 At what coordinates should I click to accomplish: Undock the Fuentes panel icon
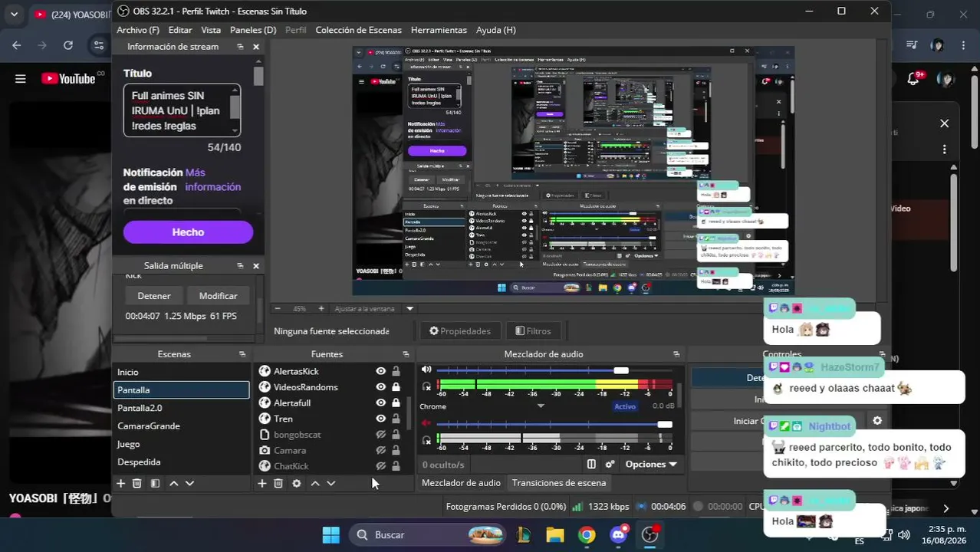406,354
